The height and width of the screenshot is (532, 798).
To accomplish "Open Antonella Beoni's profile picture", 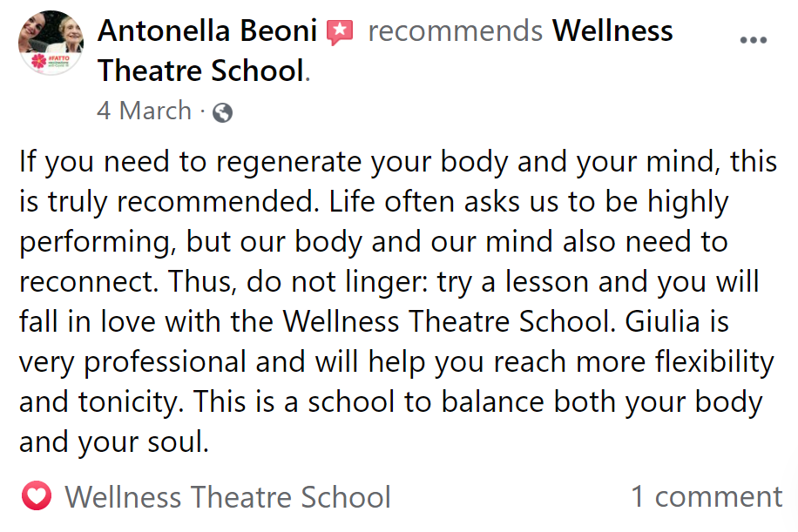I will 51,43.
